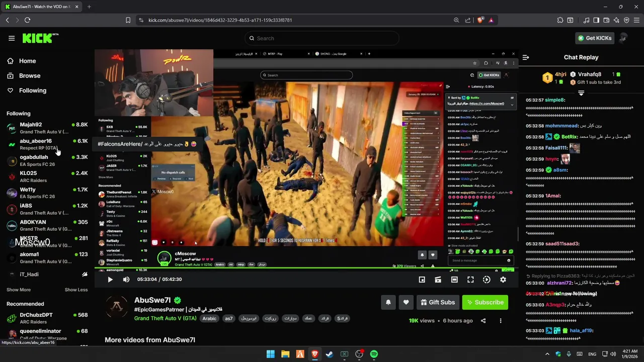Share the video
The height and width of the screenshot is (362, 644).
click(483, 321)
